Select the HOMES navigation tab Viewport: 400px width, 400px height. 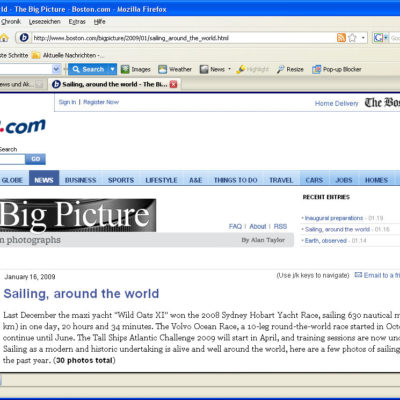click(376, 180)
